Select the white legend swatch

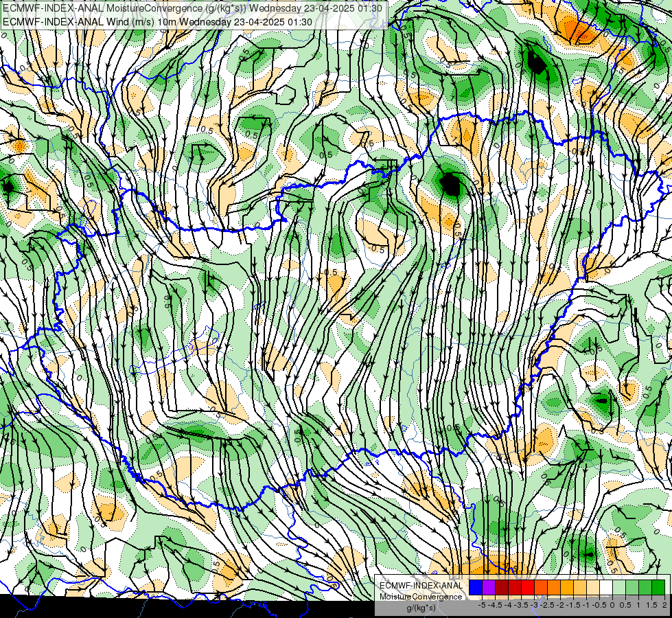pos(606,587)
